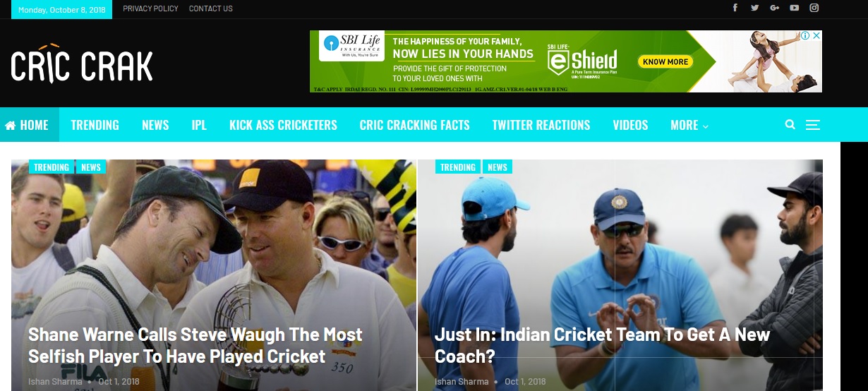The height and width of the screenshot is (391, 868).
Task: Open the Facebook social icon
Action: coord(735,8)
